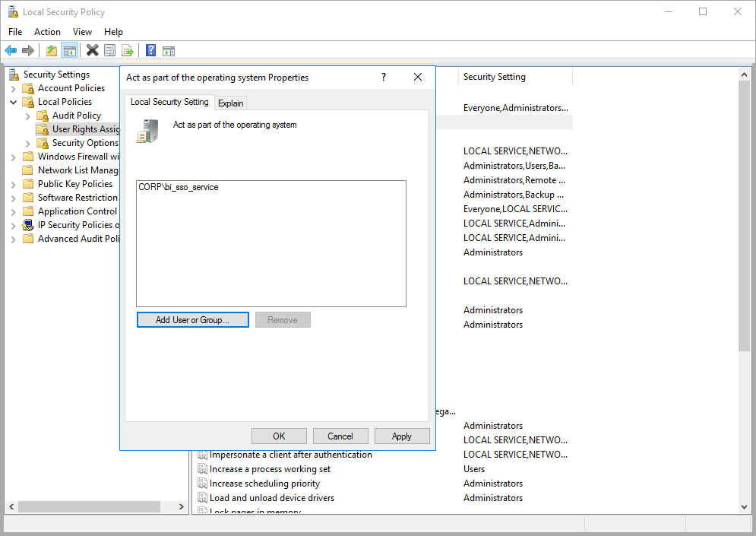Collapse the Local Policies node
This screenshot has width=756, height=536.
(13, 101)
